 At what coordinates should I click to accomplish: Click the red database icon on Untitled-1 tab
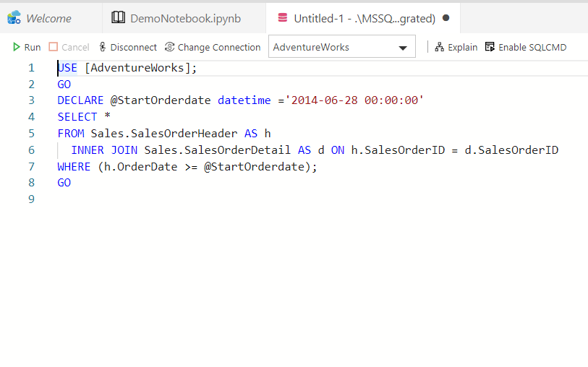point(282,18)
